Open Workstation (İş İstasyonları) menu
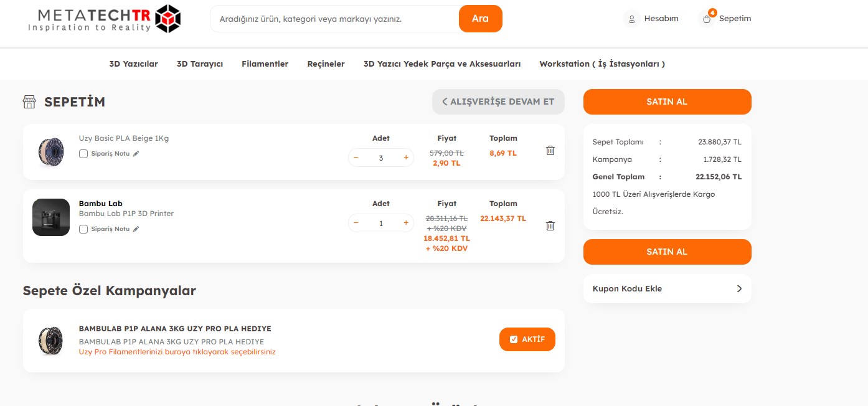Screen dimensions: 868x406 click(x=602, y=64)
